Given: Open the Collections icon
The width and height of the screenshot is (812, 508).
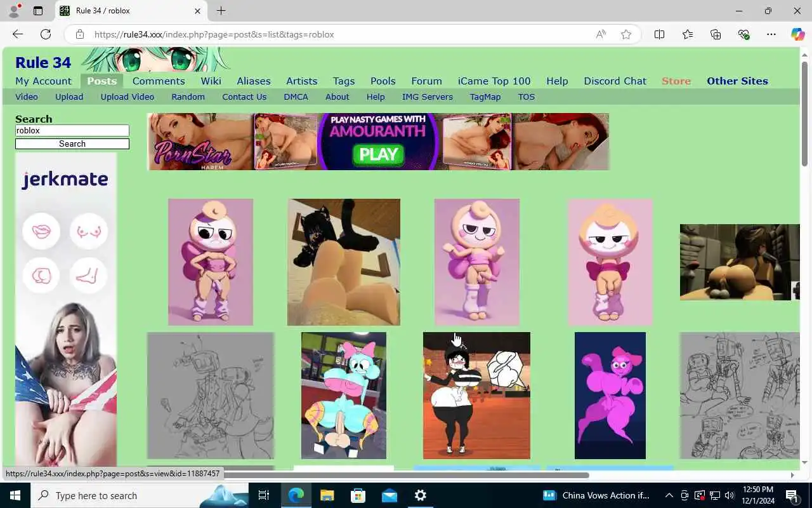Looking at the screenshot, I should (716, 34).
